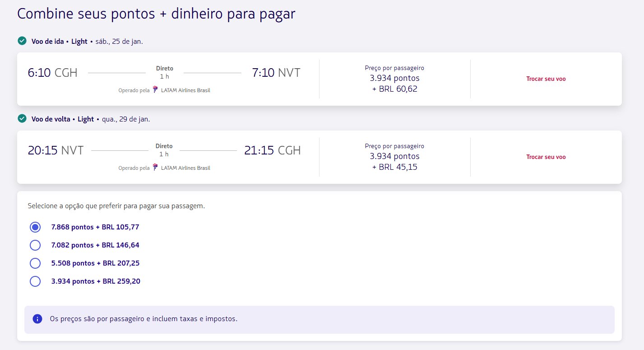Click the 'Selecione a opção que preferir' instruction
The image size is (644, 350).
[116, 206]
